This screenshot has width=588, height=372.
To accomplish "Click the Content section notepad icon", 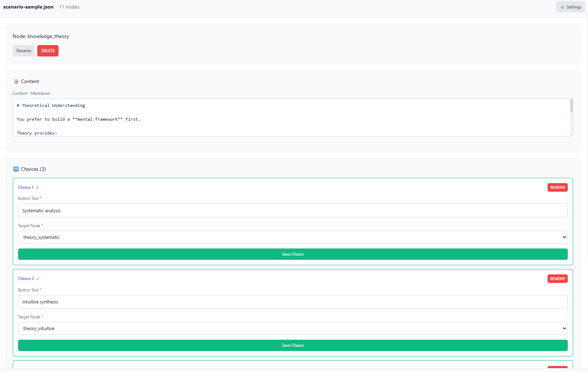I will (16, 82).
